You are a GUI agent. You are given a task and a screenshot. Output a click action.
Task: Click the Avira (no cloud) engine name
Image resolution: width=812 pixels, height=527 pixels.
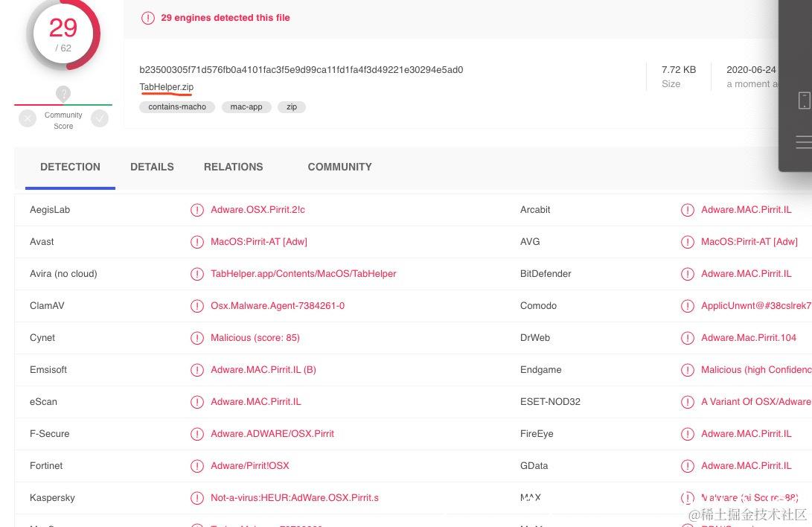(64, 274)
